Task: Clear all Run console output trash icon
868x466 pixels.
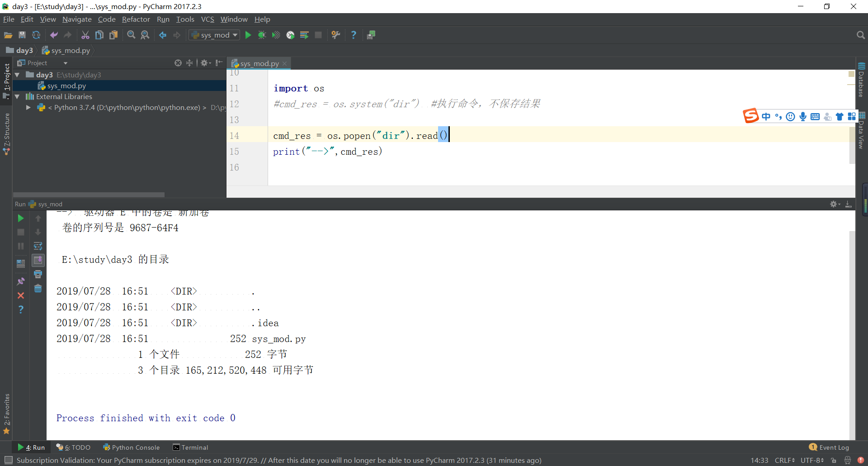Action: pos(38,288)
